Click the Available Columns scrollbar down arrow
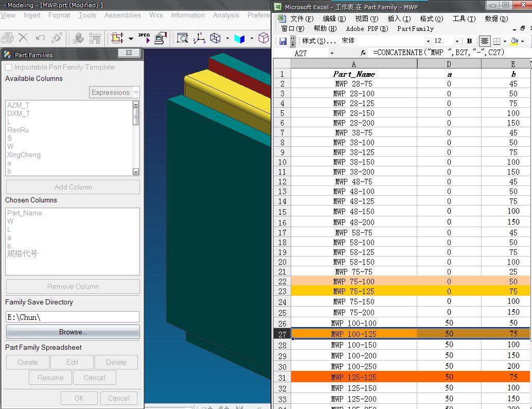 click(136, 172)
